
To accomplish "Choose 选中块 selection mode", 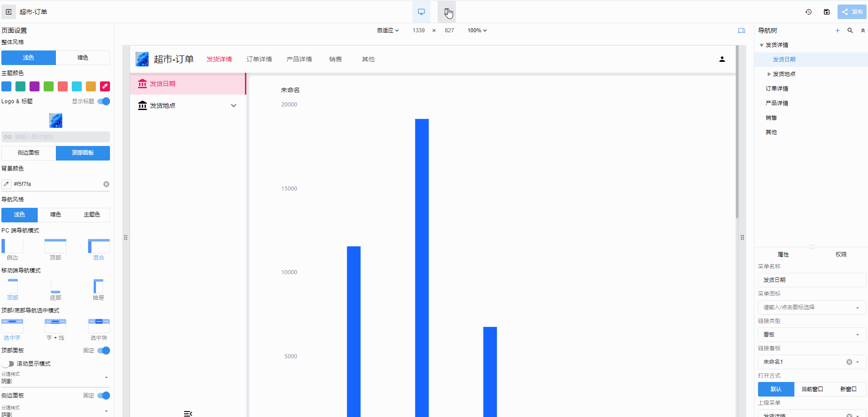I will [x=99, y=330].
